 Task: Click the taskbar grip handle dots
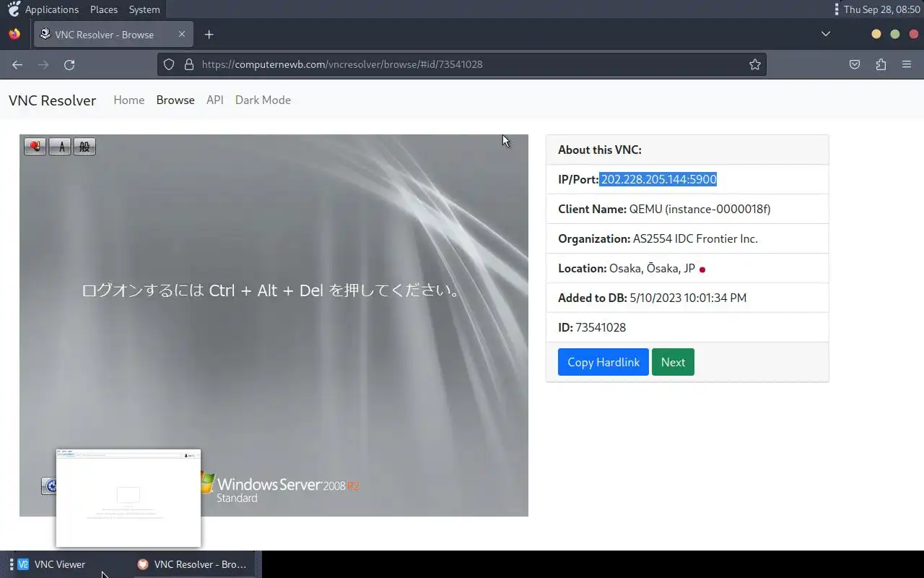tap(10, 564)
